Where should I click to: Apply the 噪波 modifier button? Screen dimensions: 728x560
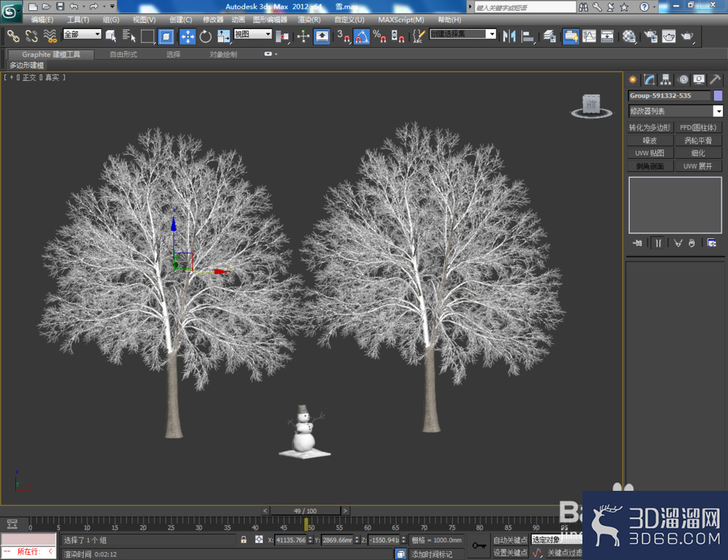tap(650, 141)
